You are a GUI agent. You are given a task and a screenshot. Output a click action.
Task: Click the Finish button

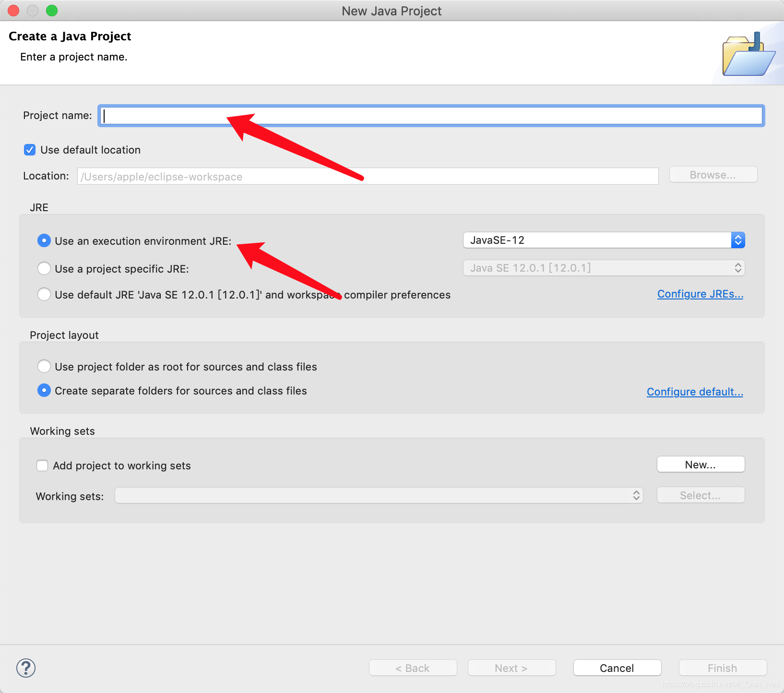(x=723, y=668)
